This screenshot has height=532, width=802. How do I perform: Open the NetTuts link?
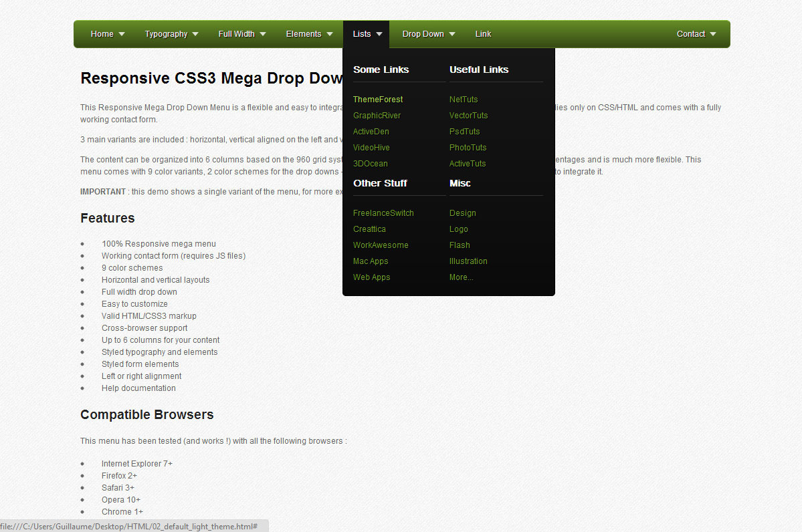pos(464,100)
